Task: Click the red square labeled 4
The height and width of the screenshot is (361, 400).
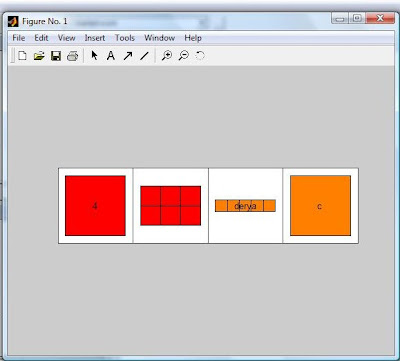Action: tap(95, 206)
